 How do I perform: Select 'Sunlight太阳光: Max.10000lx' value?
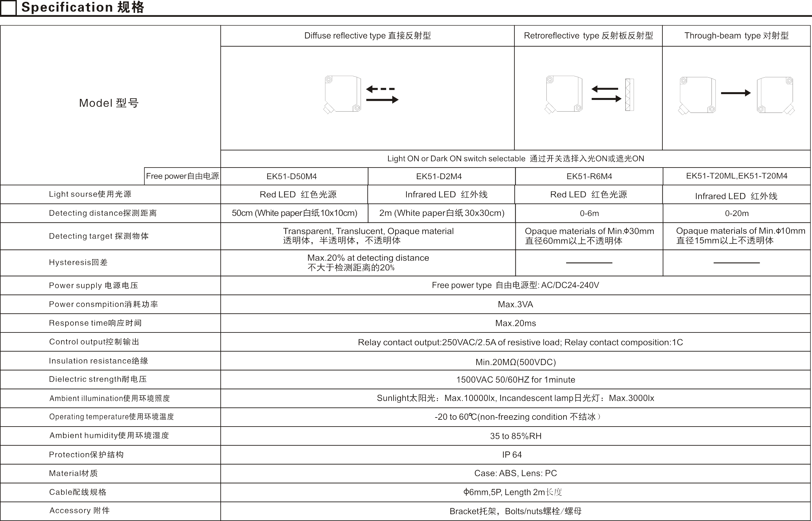click(x=515, y=398)
